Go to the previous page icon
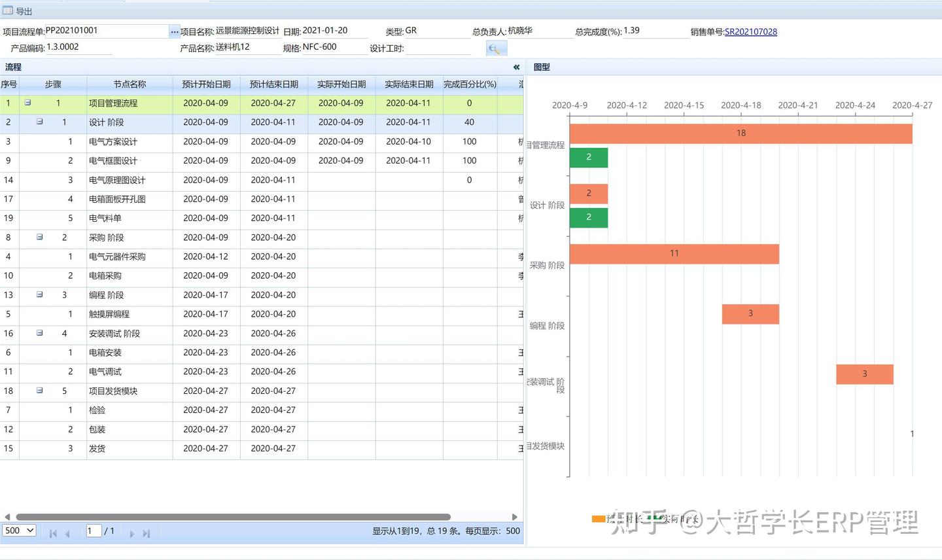The width and height of the screenshot is (942, 560). click(x=67, y=533)
